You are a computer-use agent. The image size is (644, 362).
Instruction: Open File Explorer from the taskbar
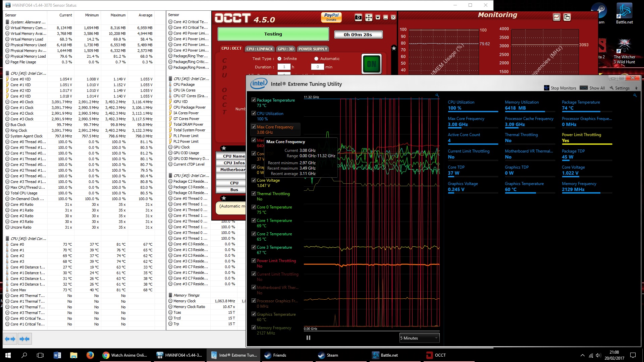click(x=73, y=355)
